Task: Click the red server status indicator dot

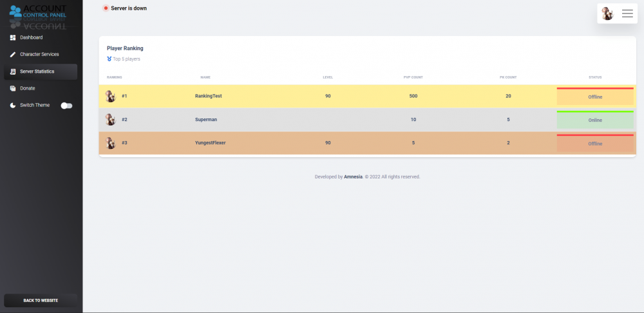Action: pos(106,8)
